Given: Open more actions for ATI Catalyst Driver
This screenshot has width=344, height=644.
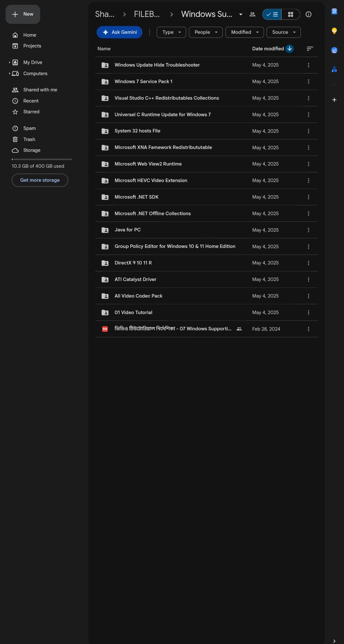Looking at the screenshot, I should coord(308,279).
